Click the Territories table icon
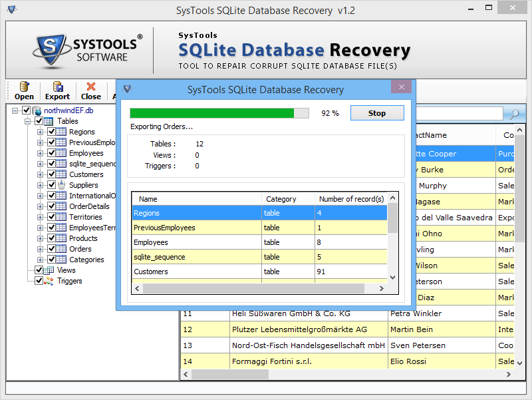Viewport: 532px width, 400px height. pyautogui.click(x=61, y=217)
